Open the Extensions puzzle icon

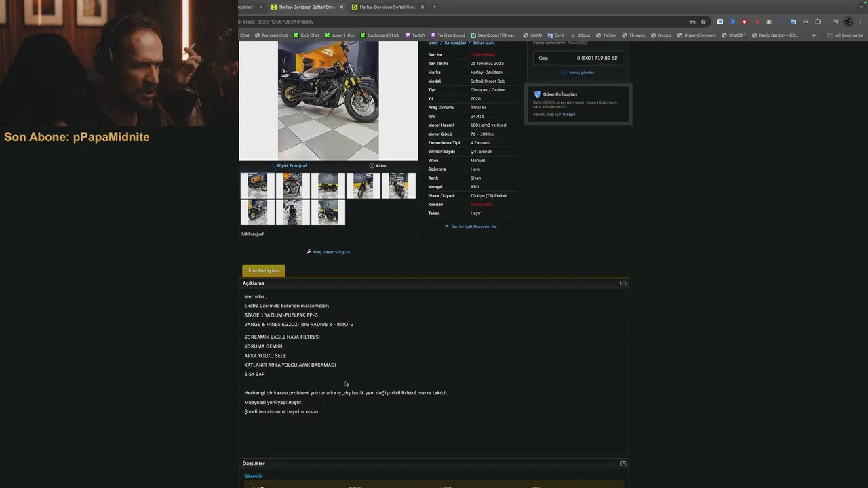[818, 22]
